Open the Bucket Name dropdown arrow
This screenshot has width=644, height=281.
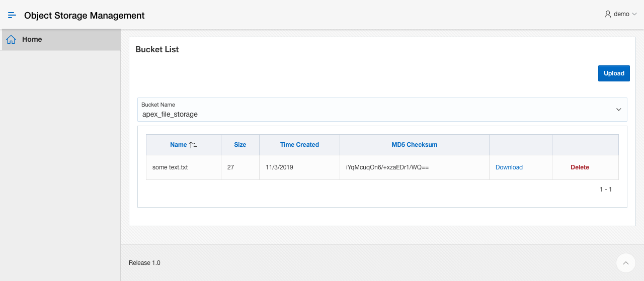coord(619,110)
